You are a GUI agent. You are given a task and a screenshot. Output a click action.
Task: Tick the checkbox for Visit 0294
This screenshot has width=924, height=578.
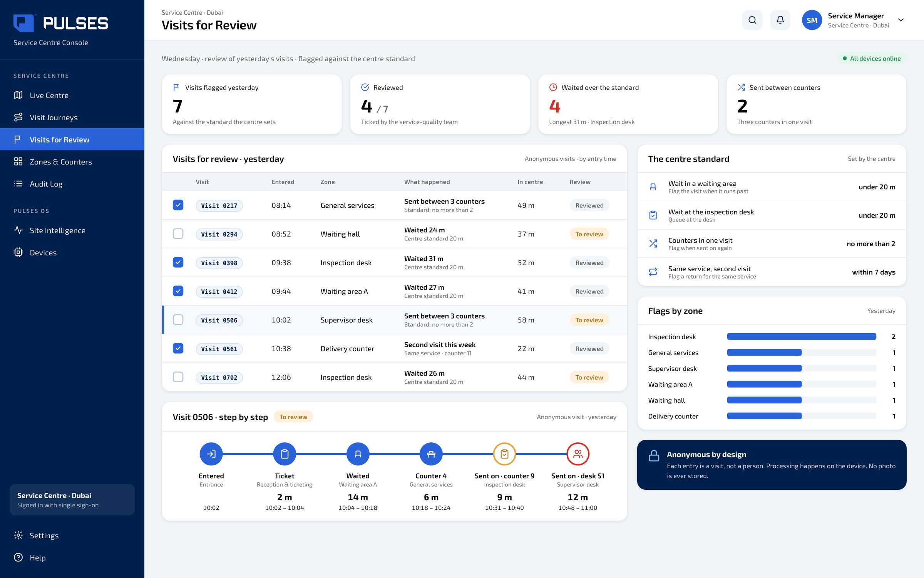[178, 234]
